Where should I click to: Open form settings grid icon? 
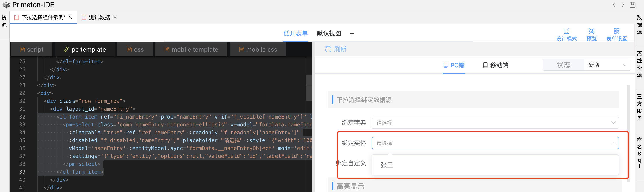tap(617, 31)
